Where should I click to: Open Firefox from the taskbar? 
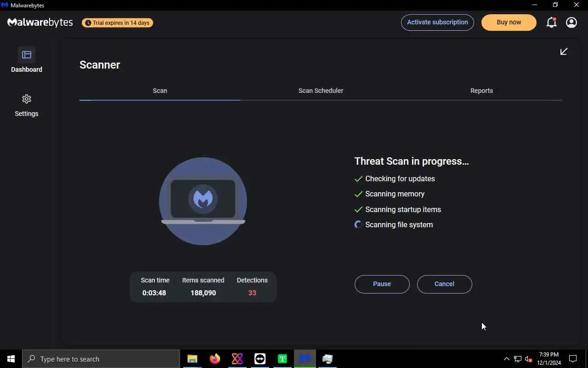[x=215, y=359]
